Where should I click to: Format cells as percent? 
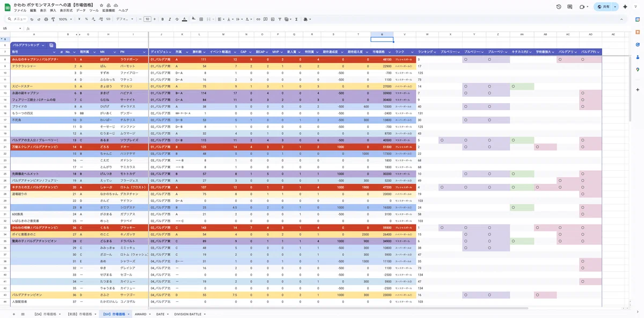pos(86,19)
